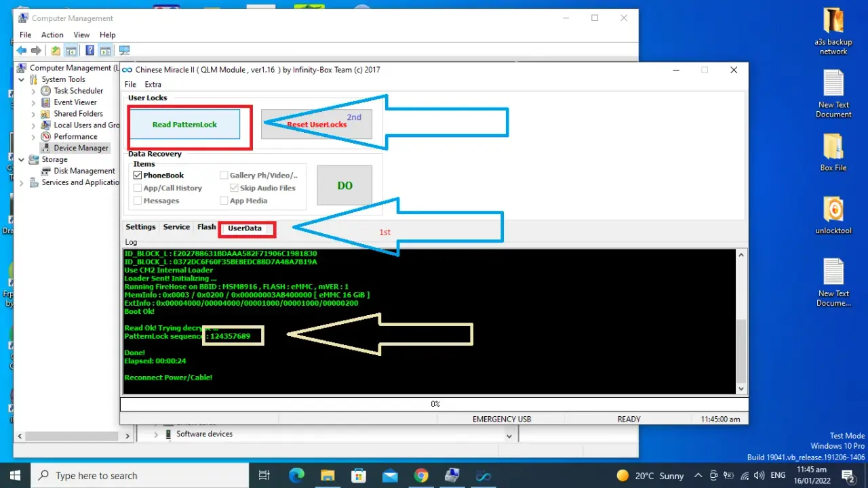Check the App/Call History checkbox

[x=138, y=188]
